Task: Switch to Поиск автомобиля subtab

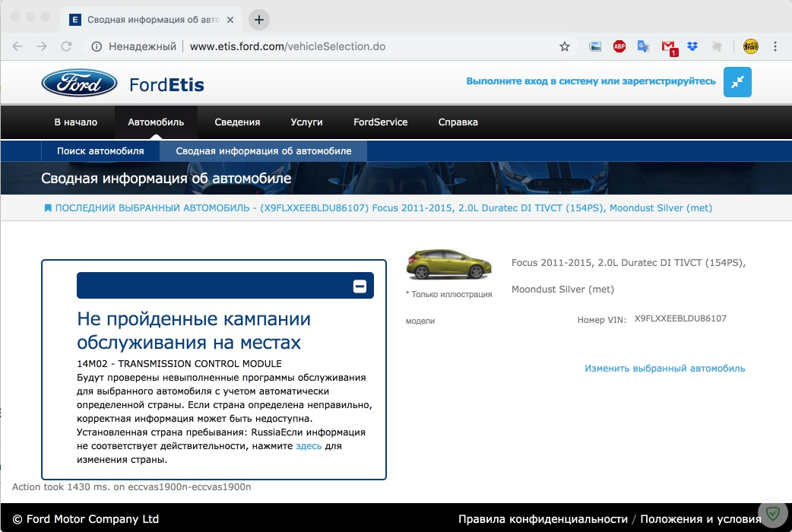Action: (100, 151)
